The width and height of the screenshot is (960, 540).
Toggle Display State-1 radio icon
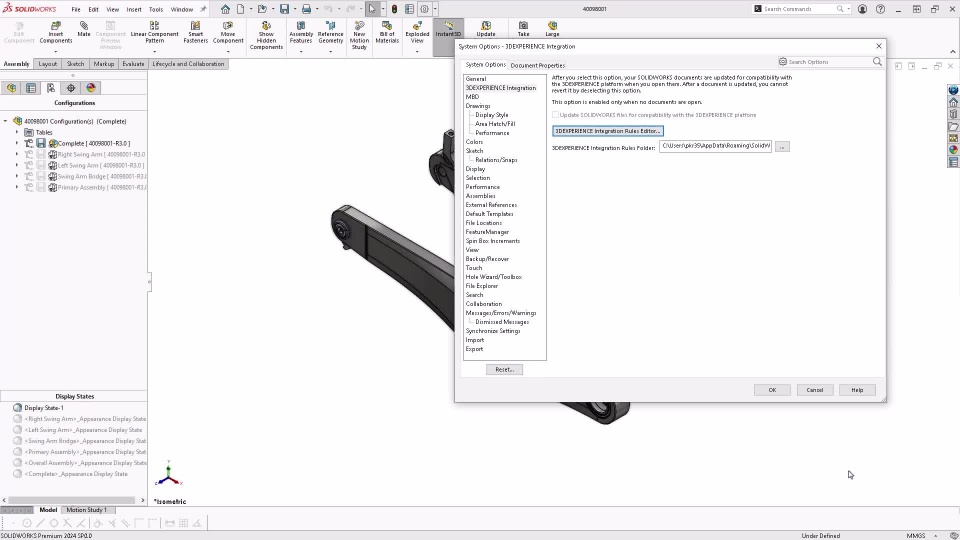pos(17,408)
